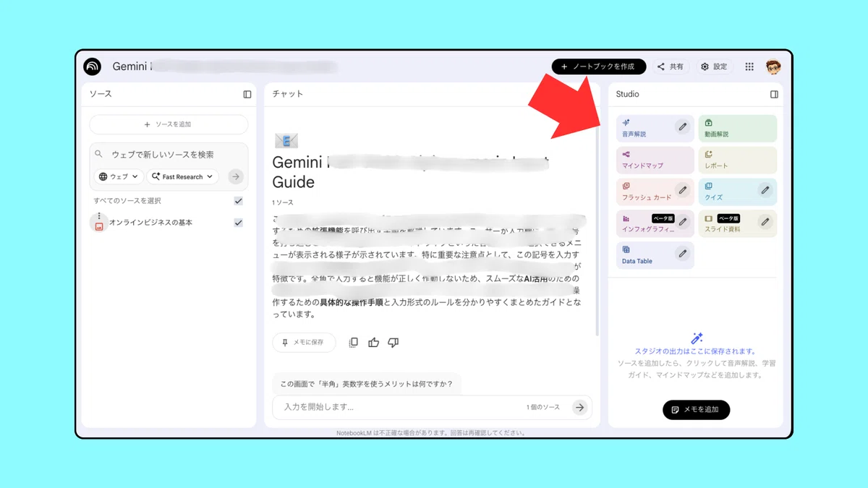The width and height of the screenshot is (868, 488).
Task: Toggle すべてのソースを選択 checkbox
Action: pos(238,201)
